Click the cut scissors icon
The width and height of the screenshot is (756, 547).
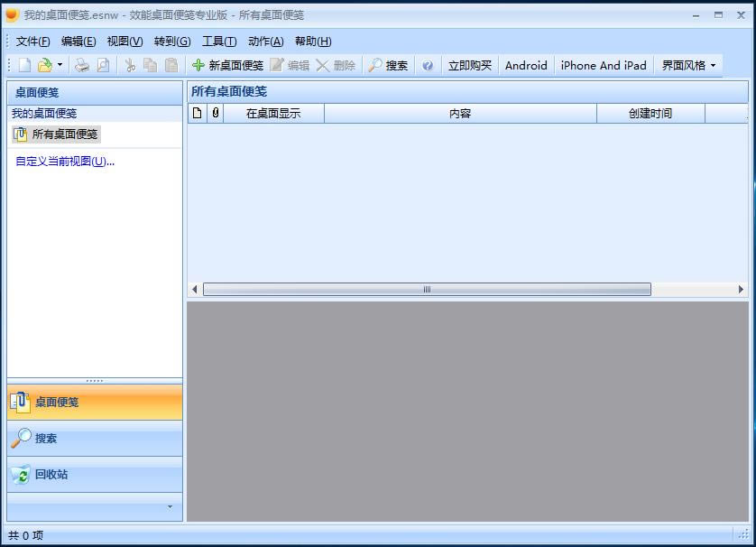point(130,65)
